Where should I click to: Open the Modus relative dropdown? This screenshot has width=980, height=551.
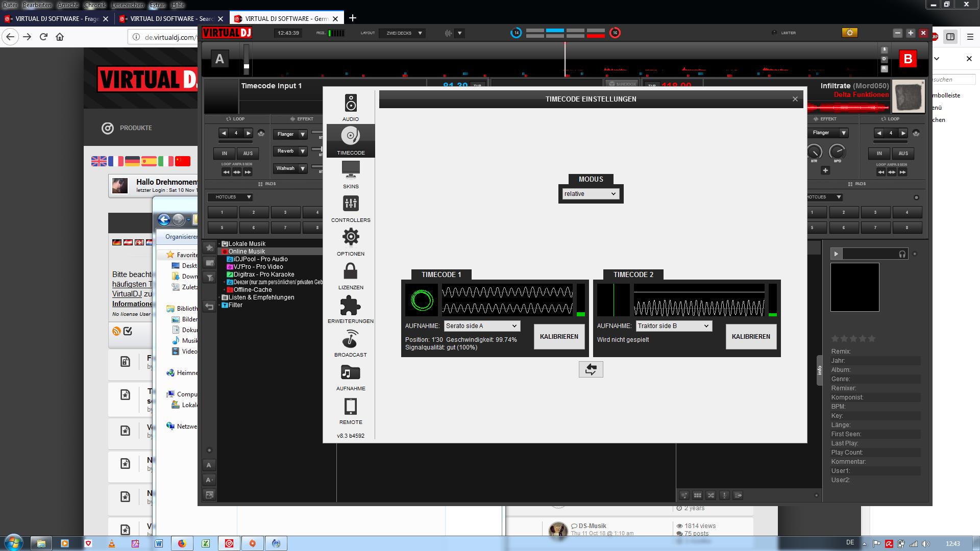point(590,194)
